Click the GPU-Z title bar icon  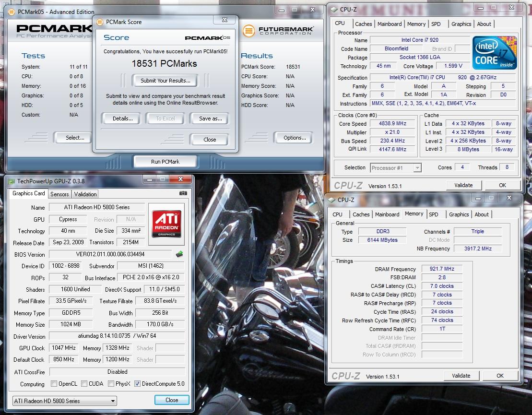(x=11, y=181)
